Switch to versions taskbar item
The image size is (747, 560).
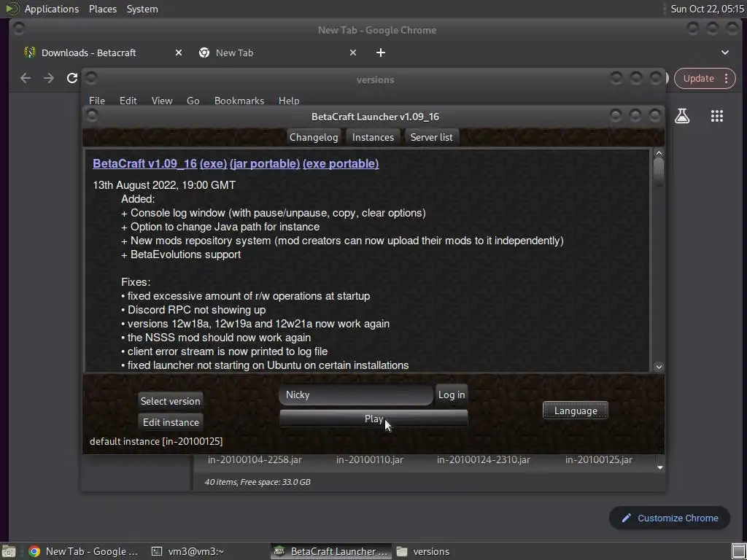423,551
